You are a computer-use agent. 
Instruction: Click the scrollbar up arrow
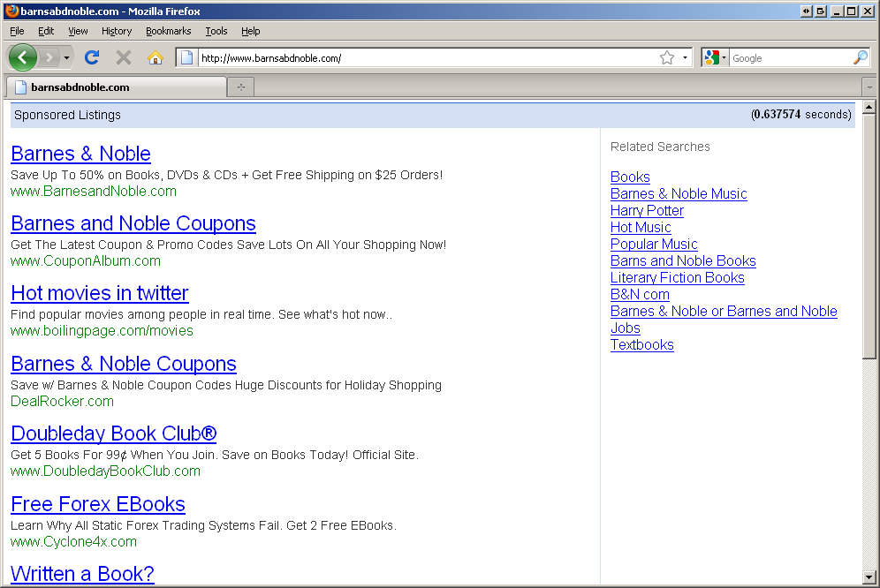coord(869,107)
